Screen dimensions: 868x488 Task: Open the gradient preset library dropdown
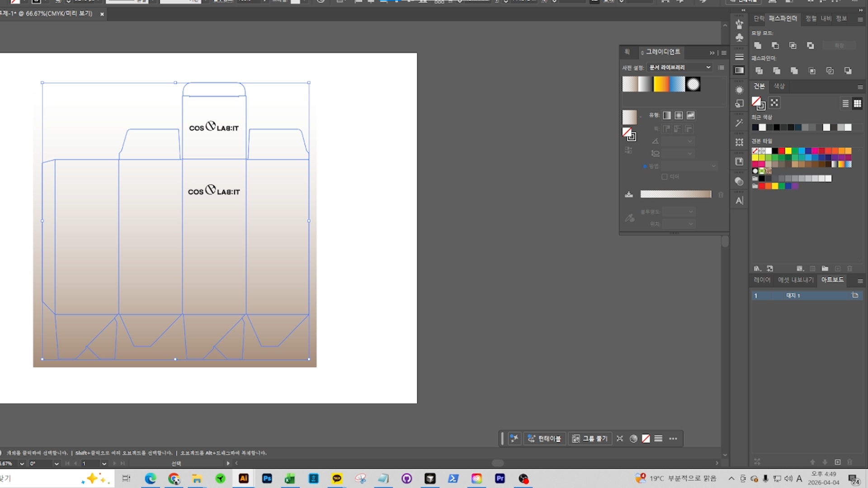(x=680, y=67)
